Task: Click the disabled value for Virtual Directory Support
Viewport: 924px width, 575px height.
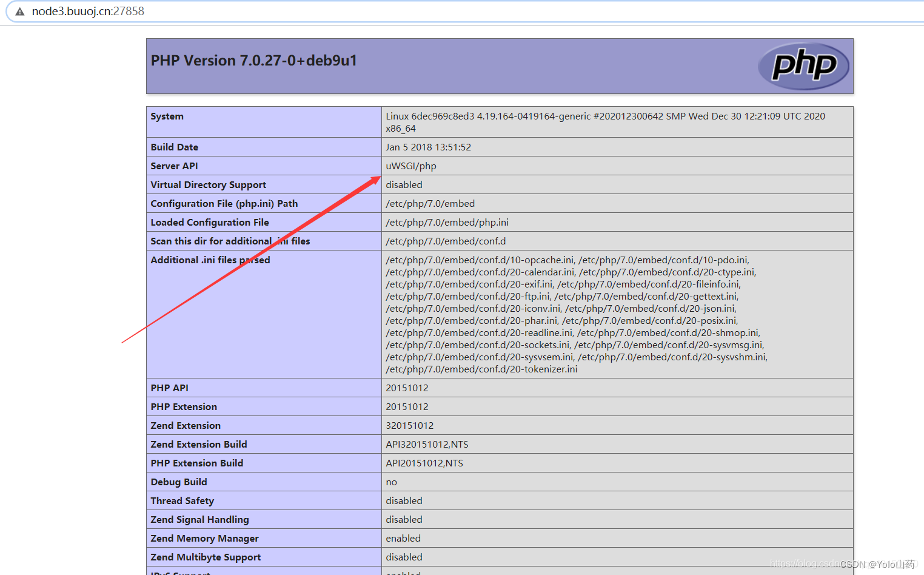Action: click(x=404, y=185)
